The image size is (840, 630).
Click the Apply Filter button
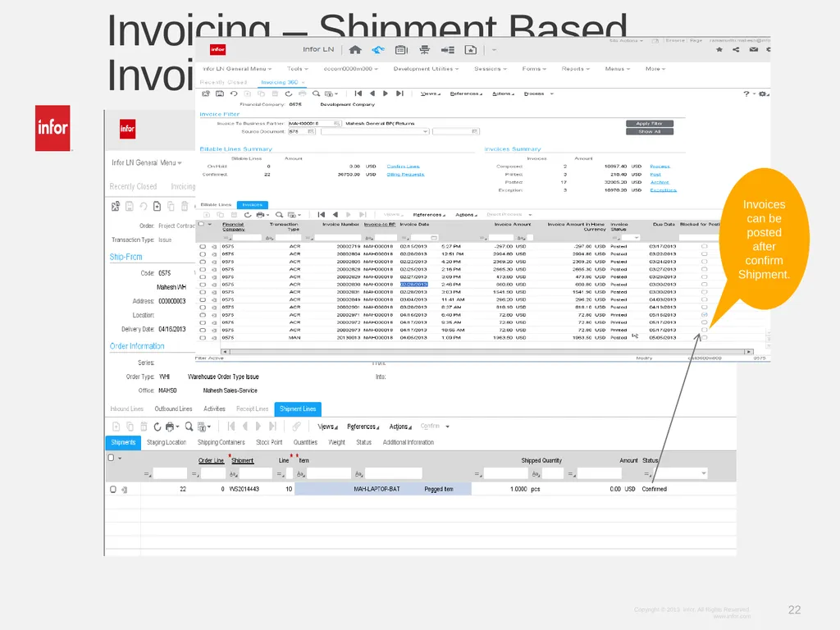650,124
